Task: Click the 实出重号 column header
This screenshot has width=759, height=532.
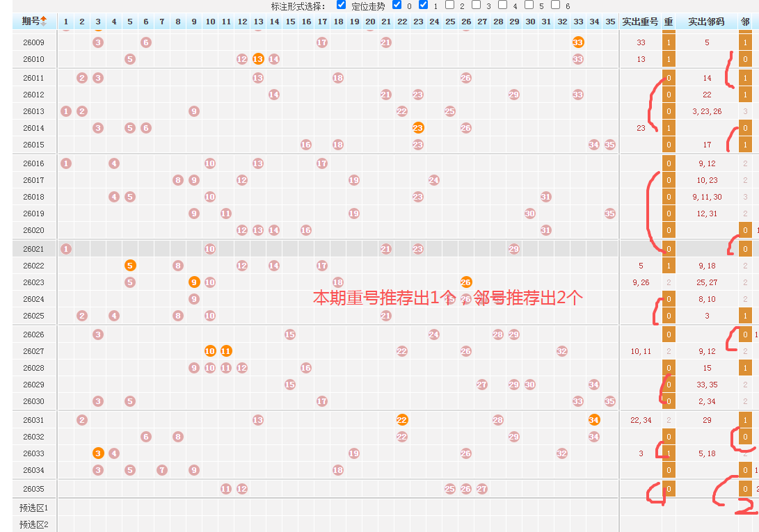Action: click(640, 22)
